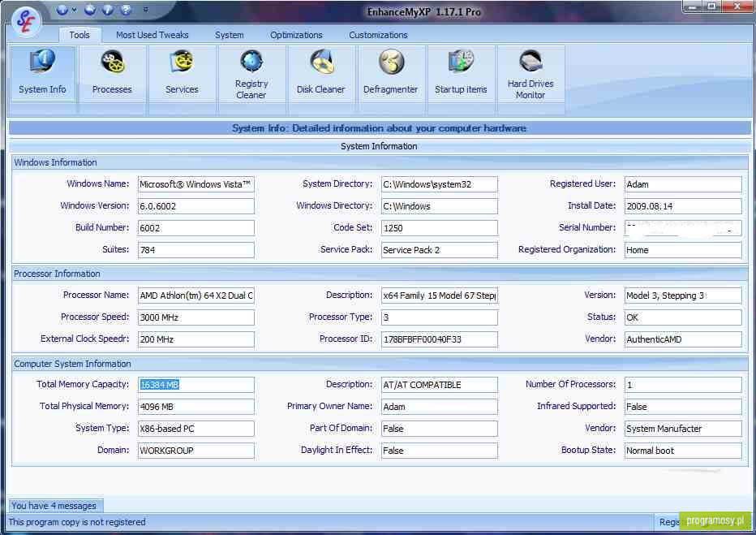Open the Disk Cleaner tool
Viewport: 756px width, 535px height.
320,74
